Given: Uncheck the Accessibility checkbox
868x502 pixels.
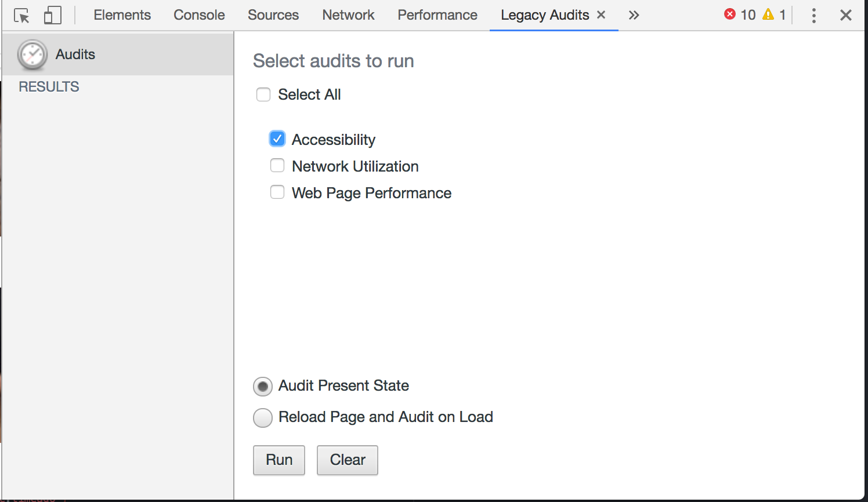Looking at the screenshot, I should (277, 139).
